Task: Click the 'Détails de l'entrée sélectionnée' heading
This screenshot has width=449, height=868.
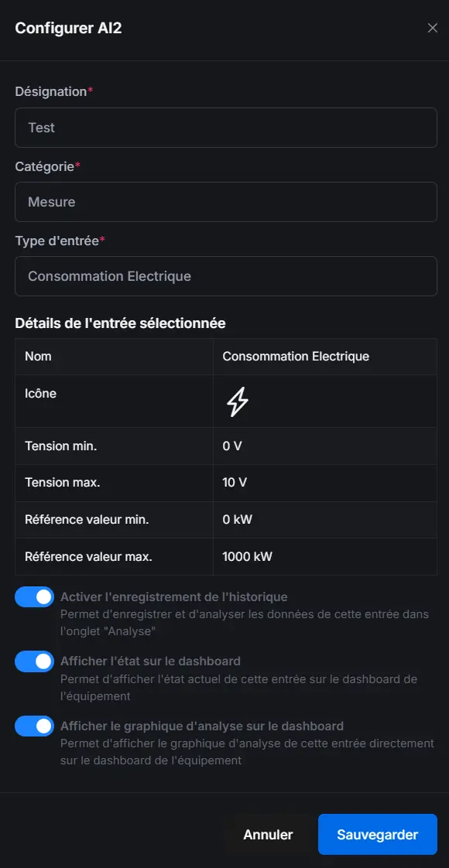Action: (x=118, y=323)
